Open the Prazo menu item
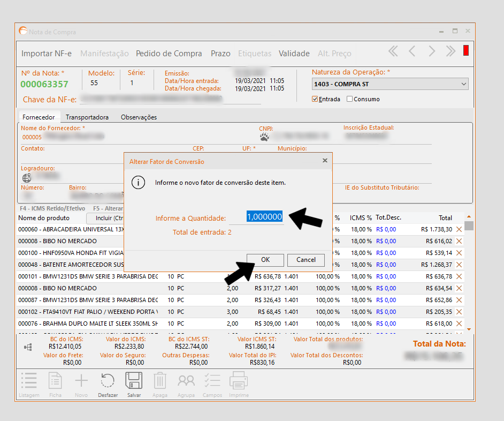The image size is (504, 421). 220,54
